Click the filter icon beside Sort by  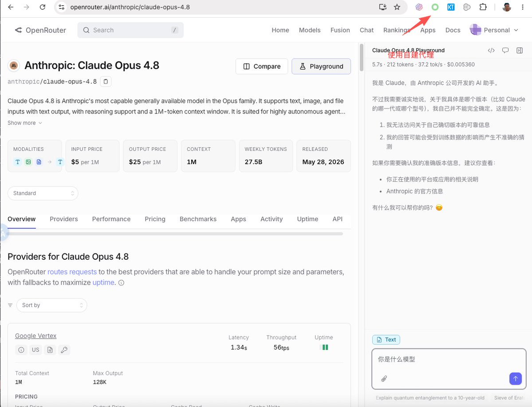(10, 305)
